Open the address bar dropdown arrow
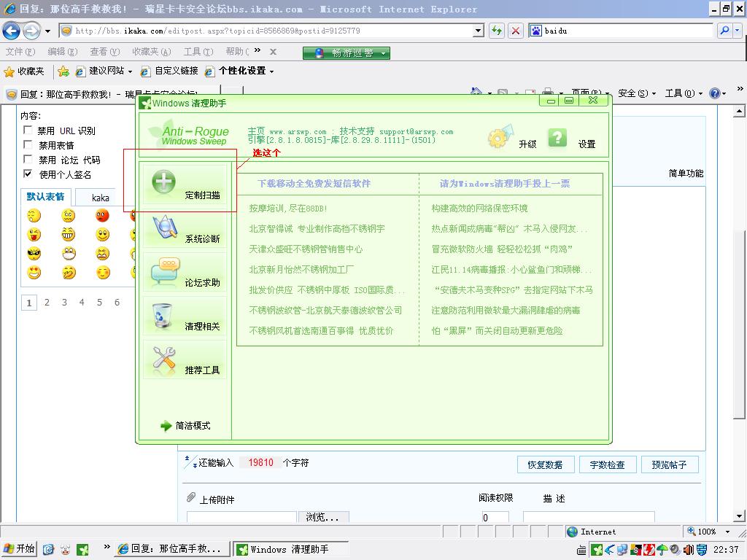Image resolution: width=747 pixels, height=560 pixels. pyautogui.click(x=479, y=31)
